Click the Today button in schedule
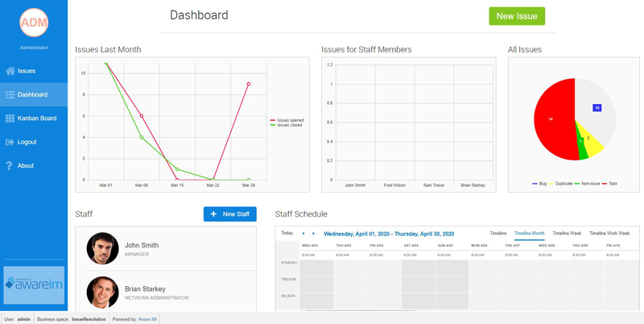 click(x=287, y=233)
